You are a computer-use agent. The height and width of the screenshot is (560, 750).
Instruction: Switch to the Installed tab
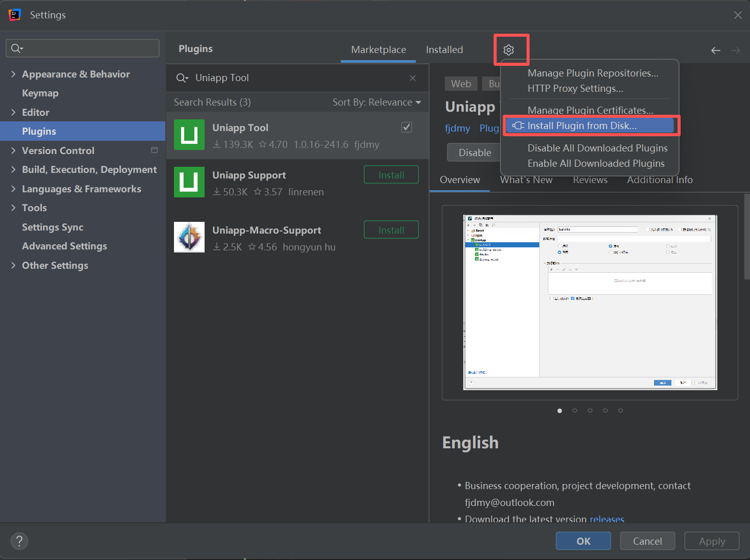click(x=444, y=49)
